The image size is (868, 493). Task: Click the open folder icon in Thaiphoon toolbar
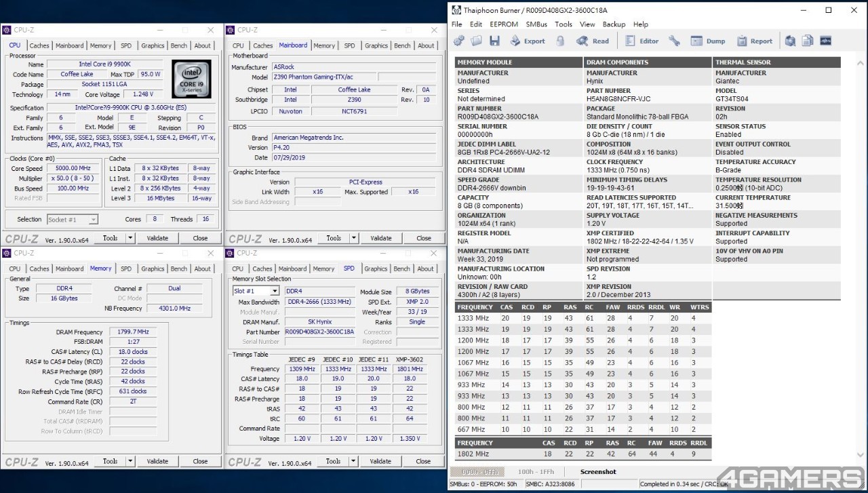point(477,41)
